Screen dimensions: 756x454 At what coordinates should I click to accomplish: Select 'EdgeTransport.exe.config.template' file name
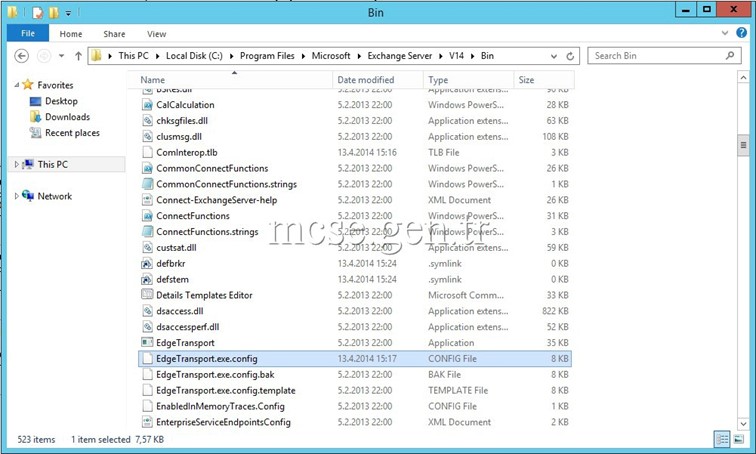pyautogui.click(x=226, y=390)
